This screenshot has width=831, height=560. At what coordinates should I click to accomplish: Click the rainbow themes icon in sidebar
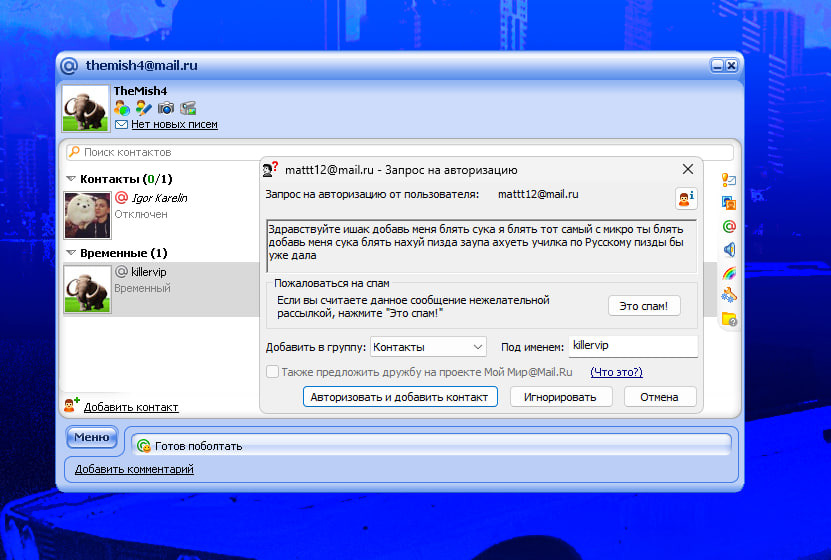pyautogui.click(x=729, y=272)
